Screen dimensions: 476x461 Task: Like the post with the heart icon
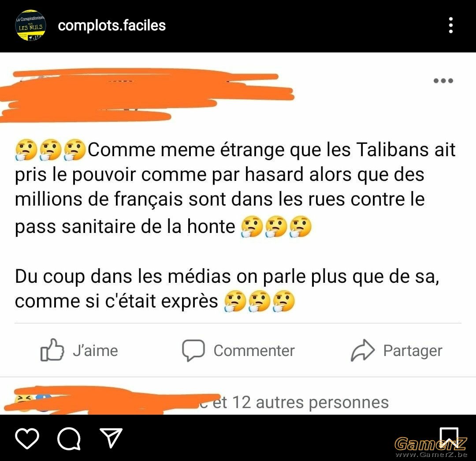tap(27, 439)
